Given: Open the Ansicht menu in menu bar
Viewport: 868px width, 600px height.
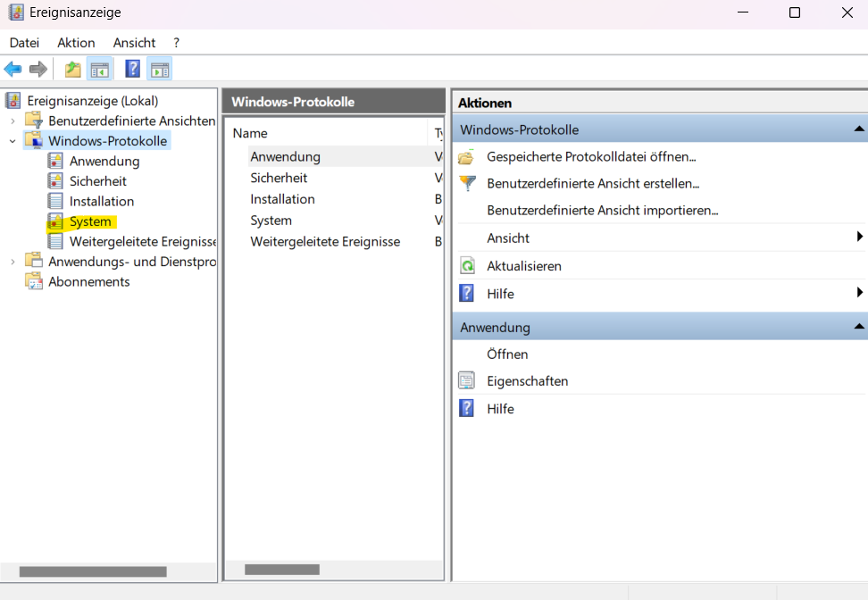Looking at the screenshot, I should point(134,43).
